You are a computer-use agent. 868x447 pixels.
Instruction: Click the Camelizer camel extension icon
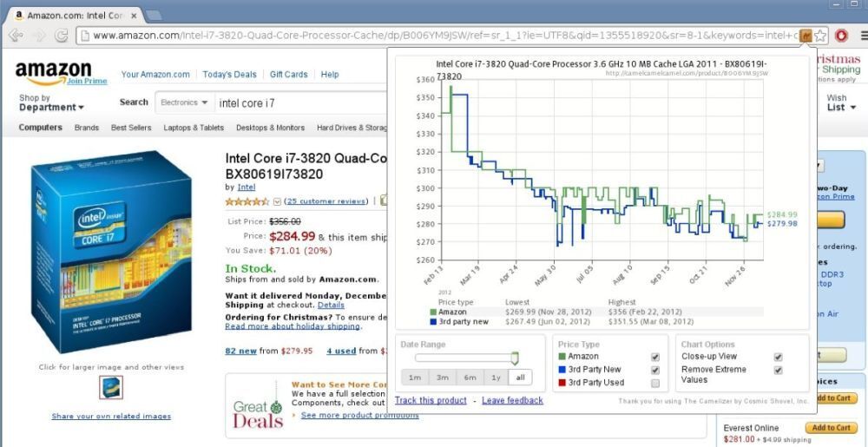(x=806, y=36)
